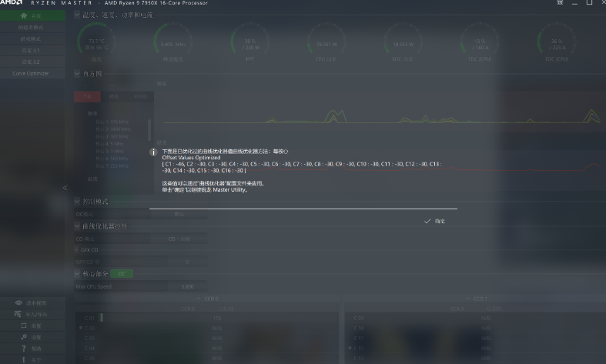Image resolution: width=606 pixels, height=364 pixels.
Task: Open the 关于 about entry
Action: point(32,359)
